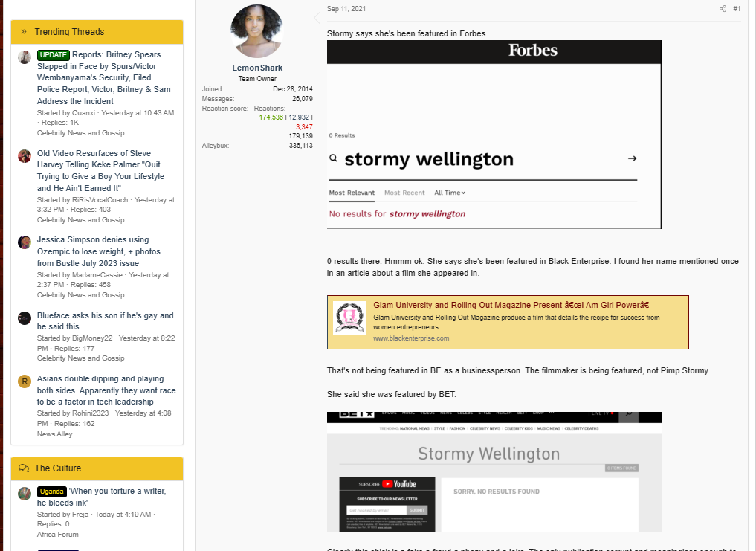Open The Culture heading link
This screenshot has width=756, height=551.
click(58, 468)
